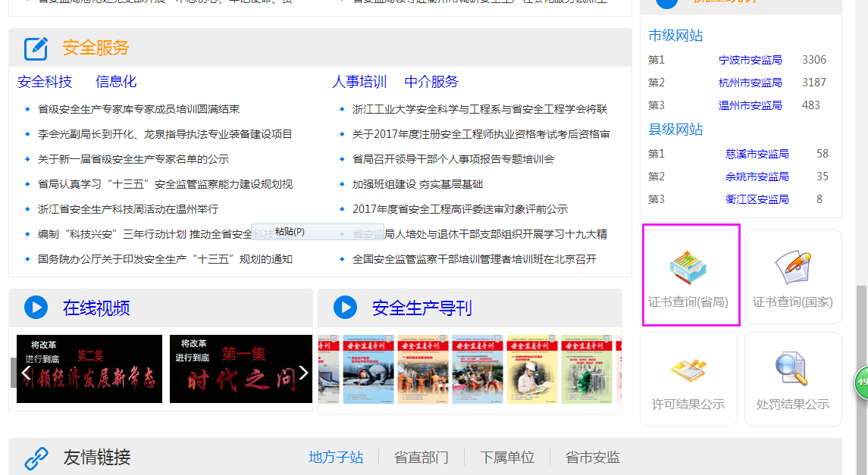Click the 安全生产导刊 section heading
This screenshot has width=868, height=475.
pos(421,308)
